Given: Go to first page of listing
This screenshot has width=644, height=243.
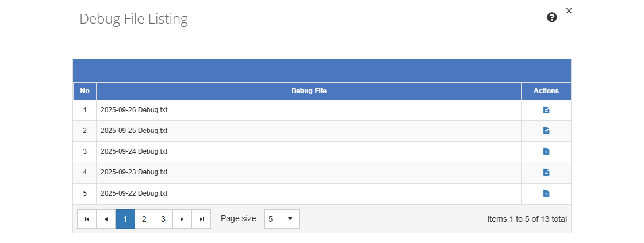Looking at the screenshot, I should click(x=87, y=219).
